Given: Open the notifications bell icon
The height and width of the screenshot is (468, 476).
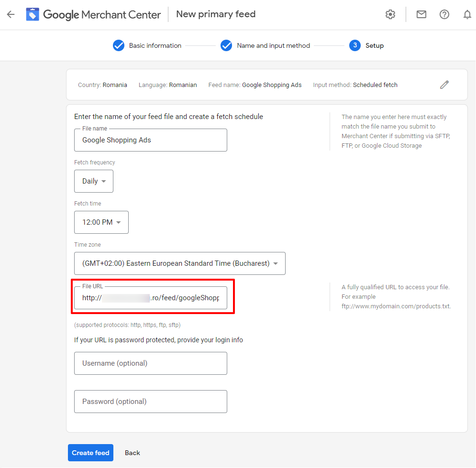Looking at the screenshot, I should point(467,14).
